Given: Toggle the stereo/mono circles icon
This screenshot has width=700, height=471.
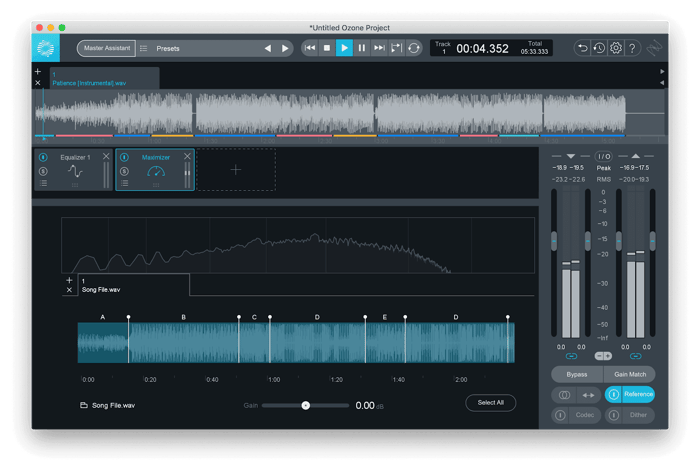Looking at the screenshot, I should coord(564,395).
